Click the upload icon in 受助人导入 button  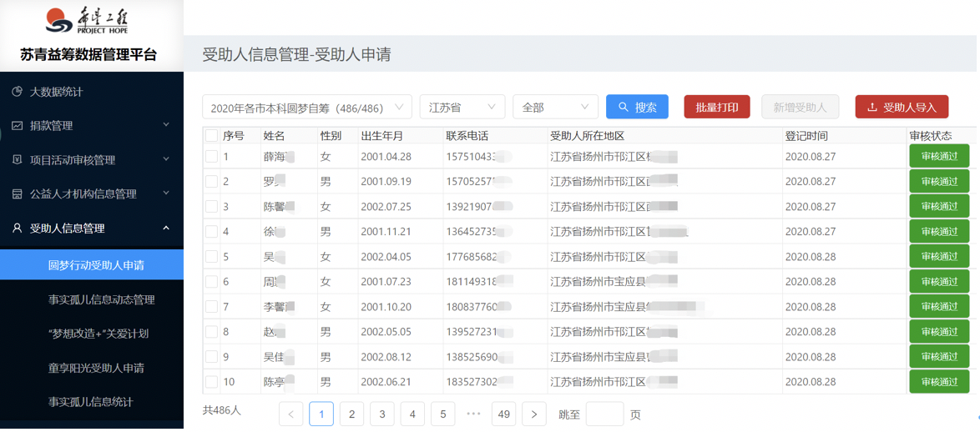coord(872,107)
